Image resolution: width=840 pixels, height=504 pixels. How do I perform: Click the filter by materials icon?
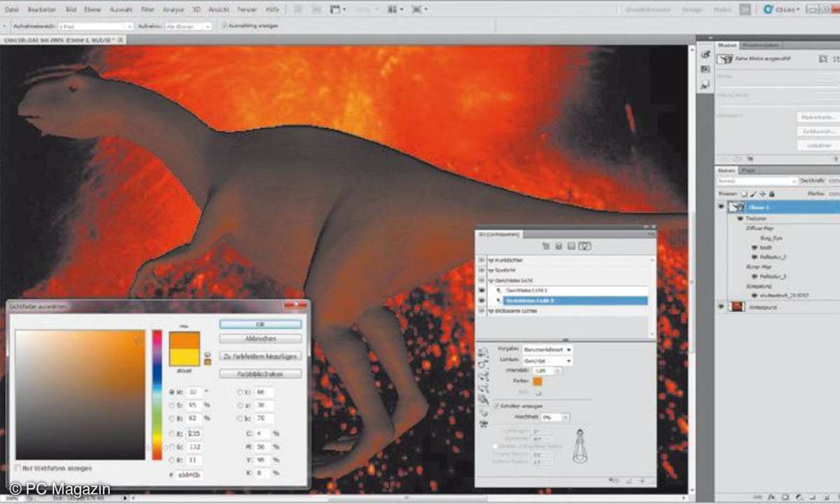572,246
